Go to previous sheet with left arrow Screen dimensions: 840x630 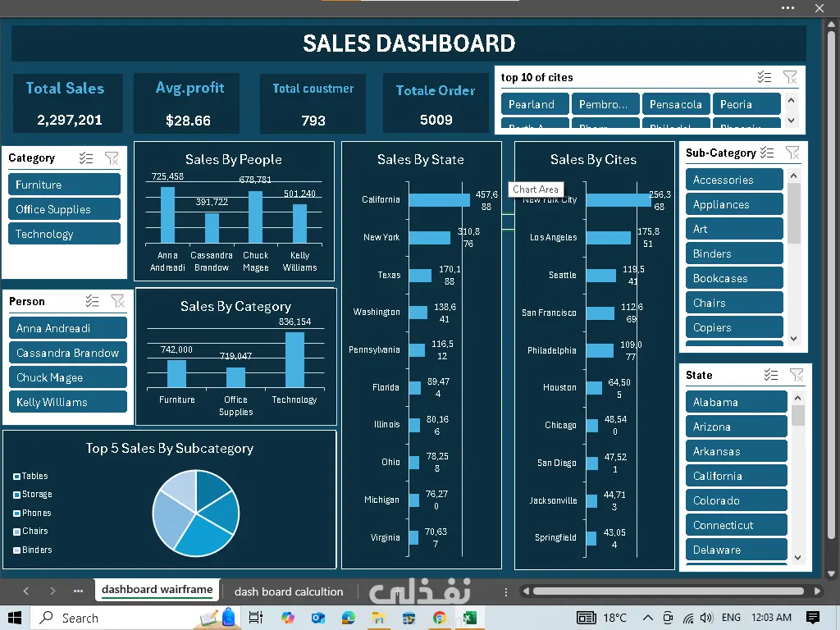click(x=25, y=591)
